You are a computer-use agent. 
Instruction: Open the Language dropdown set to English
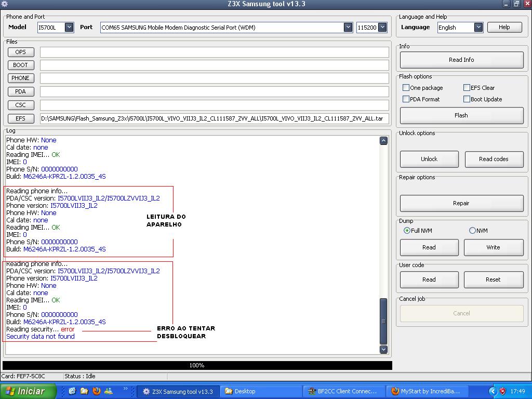[478, 28]
